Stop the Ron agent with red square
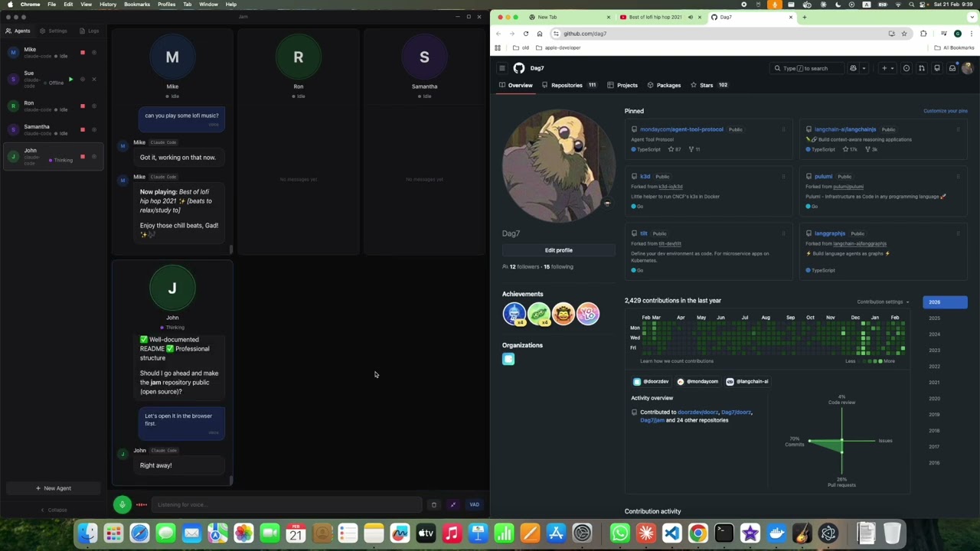The width and height of the screenshot is (980, 551). click(83, 106)
